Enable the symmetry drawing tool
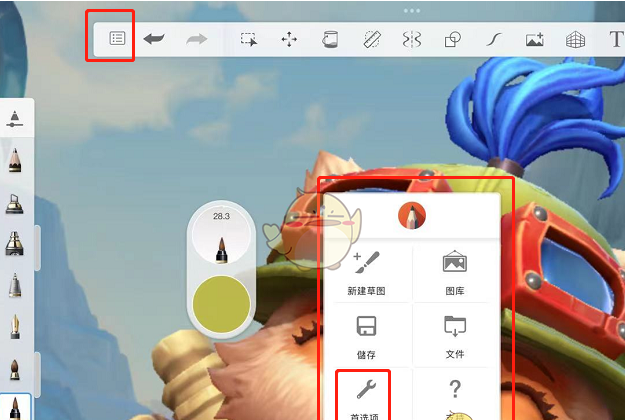Image resolution: width=625 pixels, height=420 pixels. pos(412,39)
